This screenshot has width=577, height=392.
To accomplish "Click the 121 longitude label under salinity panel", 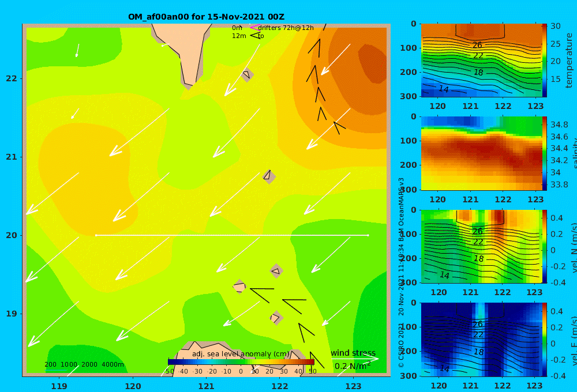I will click(x=470, y=199).
